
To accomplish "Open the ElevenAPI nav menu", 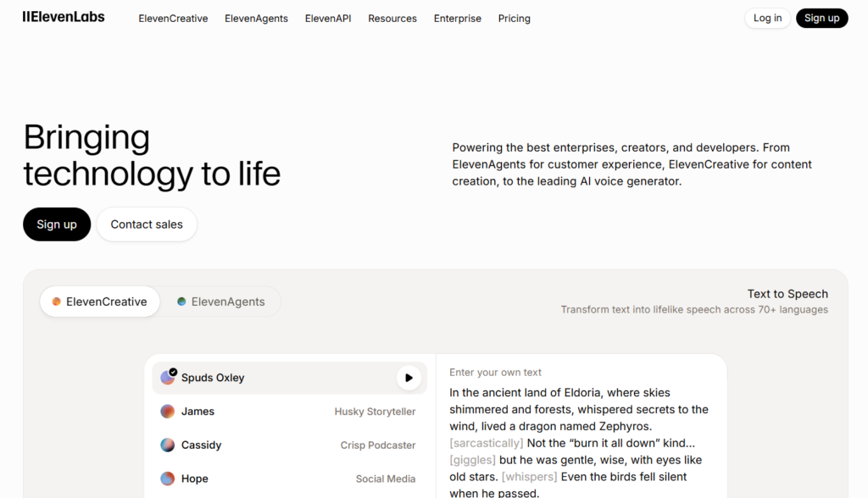I will [327, 19].
